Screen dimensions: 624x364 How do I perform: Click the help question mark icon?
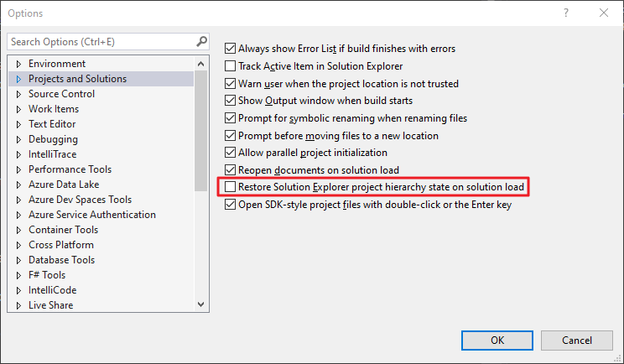click(x=567, y=13)
